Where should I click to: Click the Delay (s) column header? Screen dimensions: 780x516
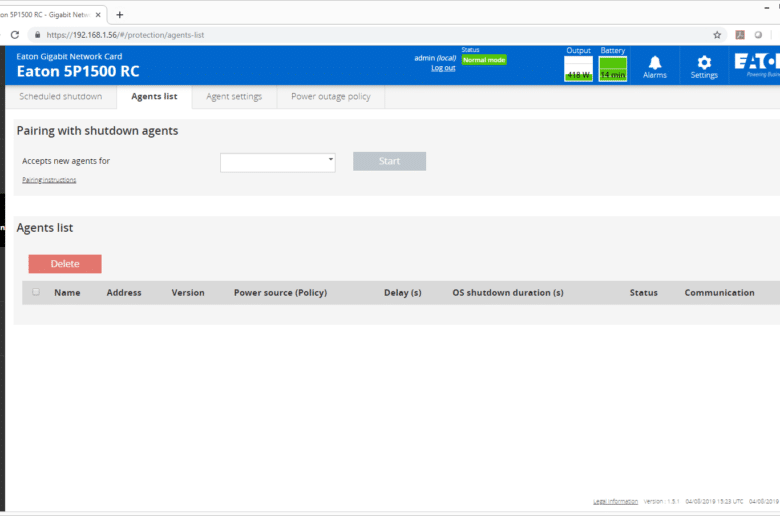(403, 293)
